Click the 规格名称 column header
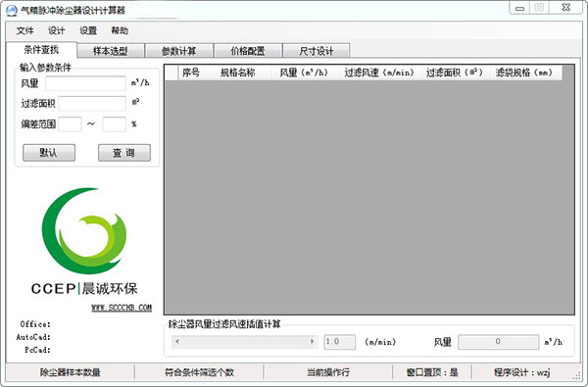Viewport: 588px width, 387px height. coord(237,73)
